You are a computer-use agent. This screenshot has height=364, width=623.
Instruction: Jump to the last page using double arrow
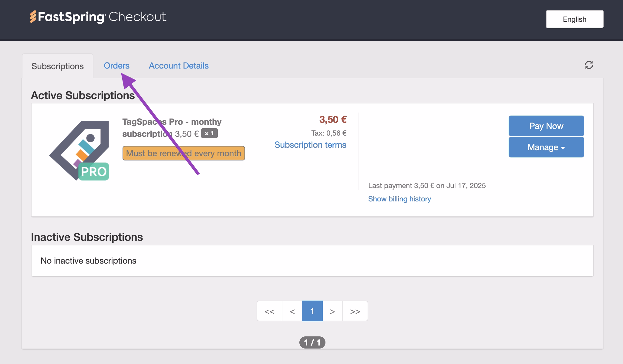click(355, 311)
